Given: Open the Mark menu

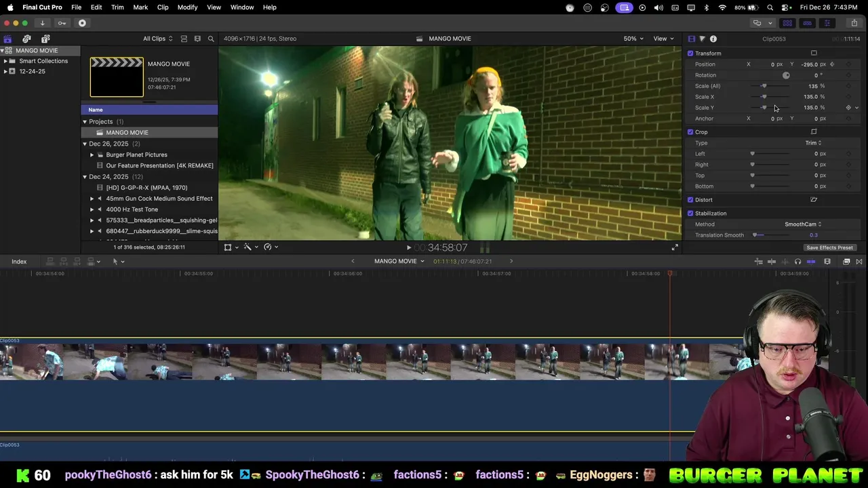Looking at the screenshot, I should (x=140, y=7).
